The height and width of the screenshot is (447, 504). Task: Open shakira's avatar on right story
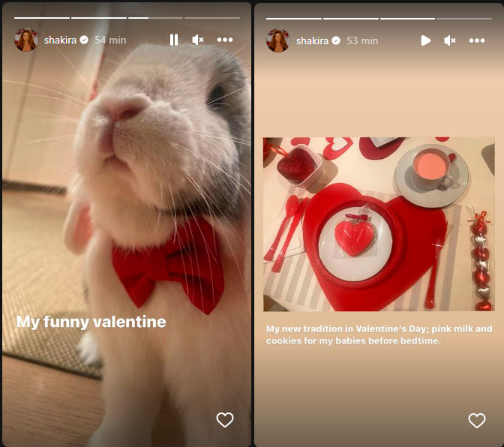click(278, 40)
